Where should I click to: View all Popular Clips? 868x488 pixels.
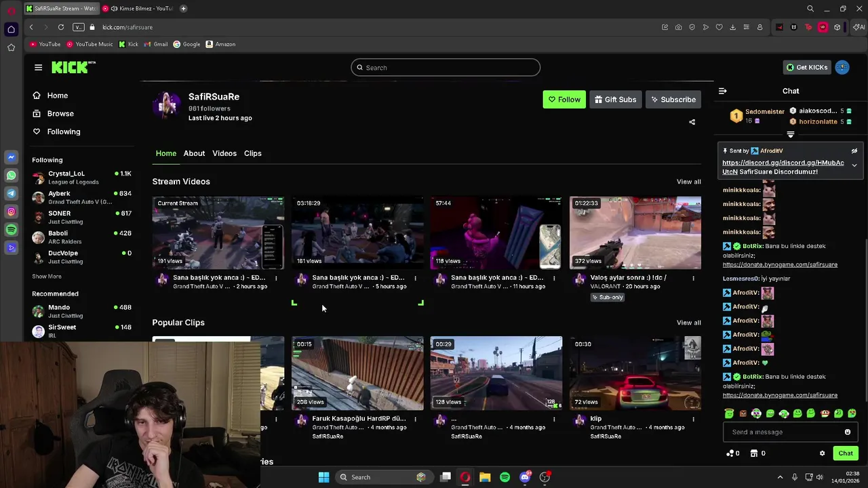(688, 323)
